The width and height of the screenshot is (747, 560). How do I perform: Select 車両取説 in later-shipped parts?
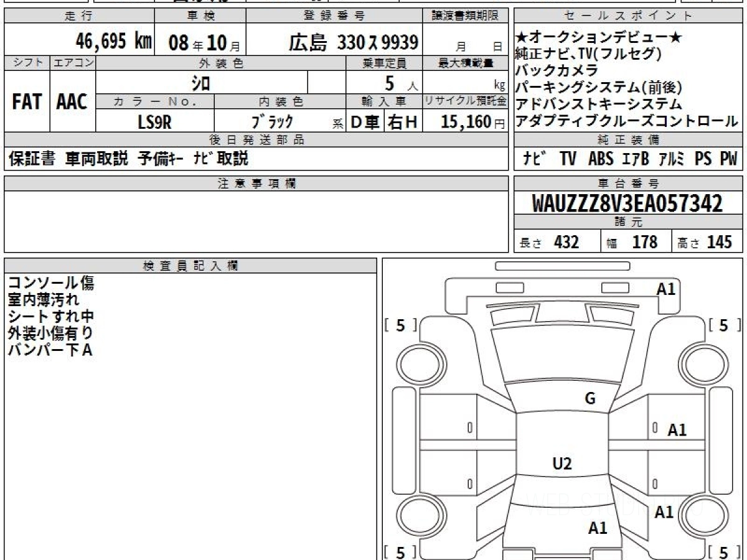(x=97, y=159)
